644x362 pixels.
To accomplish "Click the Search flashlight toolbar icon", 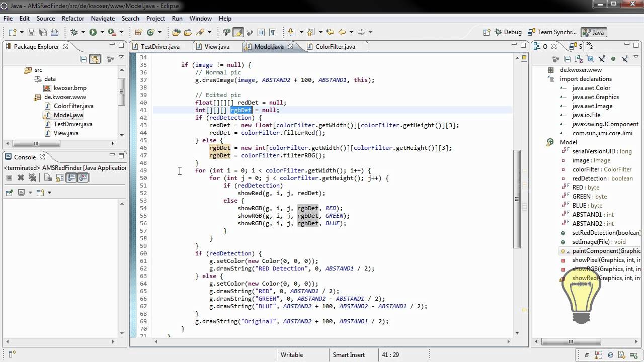I will tap(200, 32).
